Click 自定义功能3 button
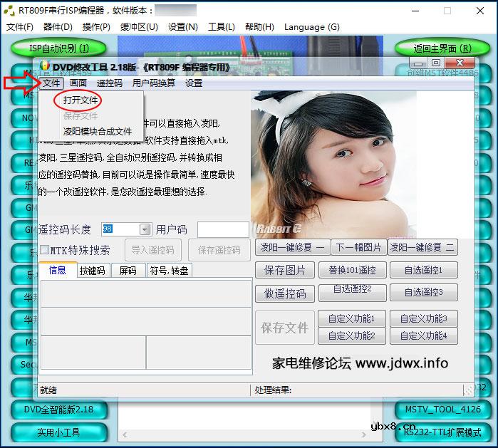498x448 pixels. (x=424, y=319)
